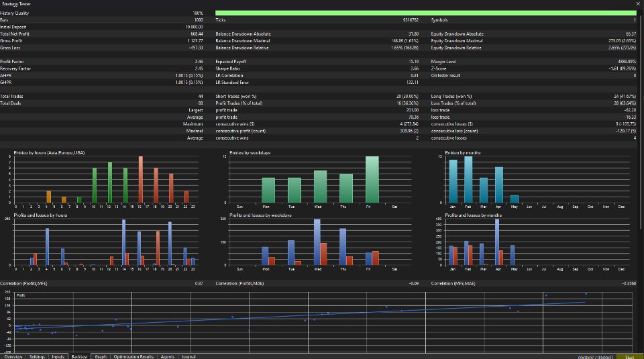
Task: Click the Recovery Factor label
Action: pyautogui.click(x=15, y=68)
